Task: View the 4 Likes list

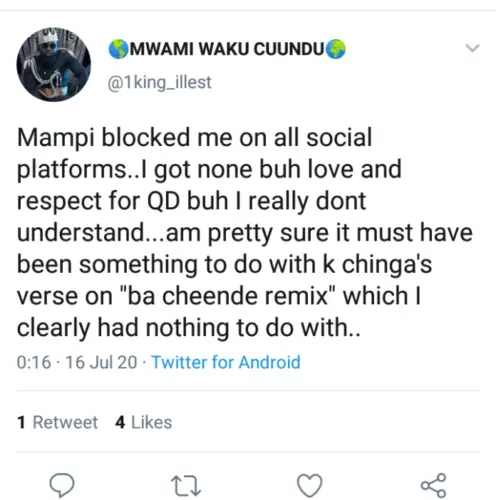Action: 143,422
